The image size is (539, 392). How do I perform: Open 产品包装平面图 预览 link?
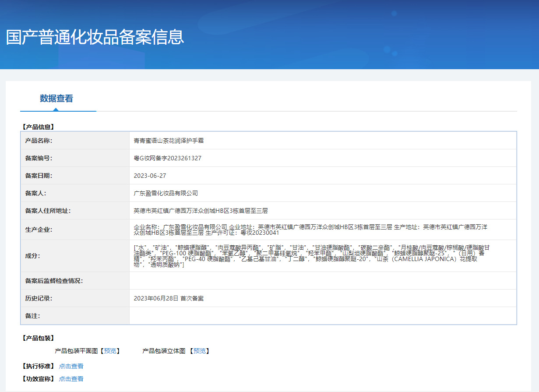click(110, 351)
